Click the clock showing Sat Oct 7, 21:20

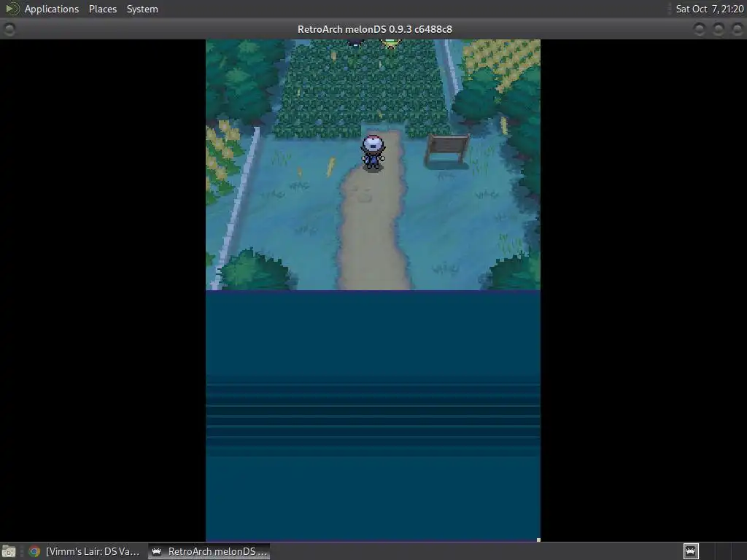[x=709, y=9]
